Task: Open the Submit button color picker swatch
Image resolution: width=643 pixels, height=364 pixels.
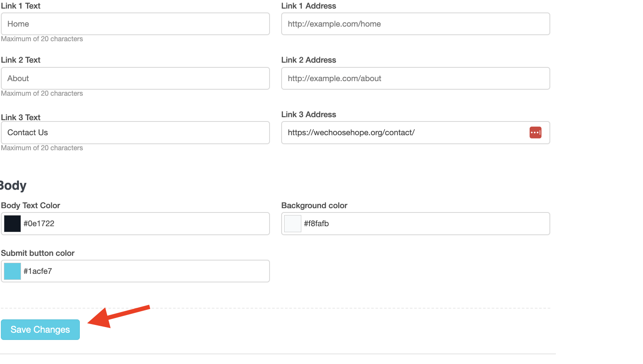Action: 12,271
